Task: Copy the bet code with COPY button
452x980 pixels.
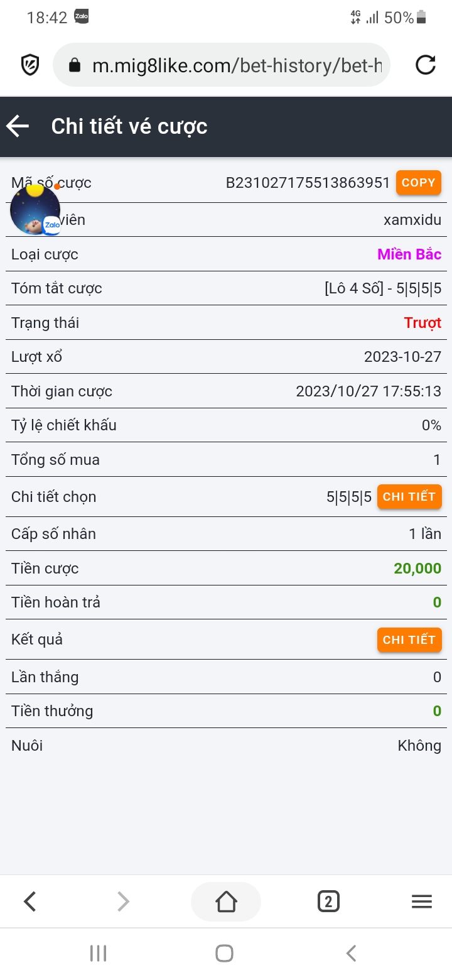Action: coord(418,183)
